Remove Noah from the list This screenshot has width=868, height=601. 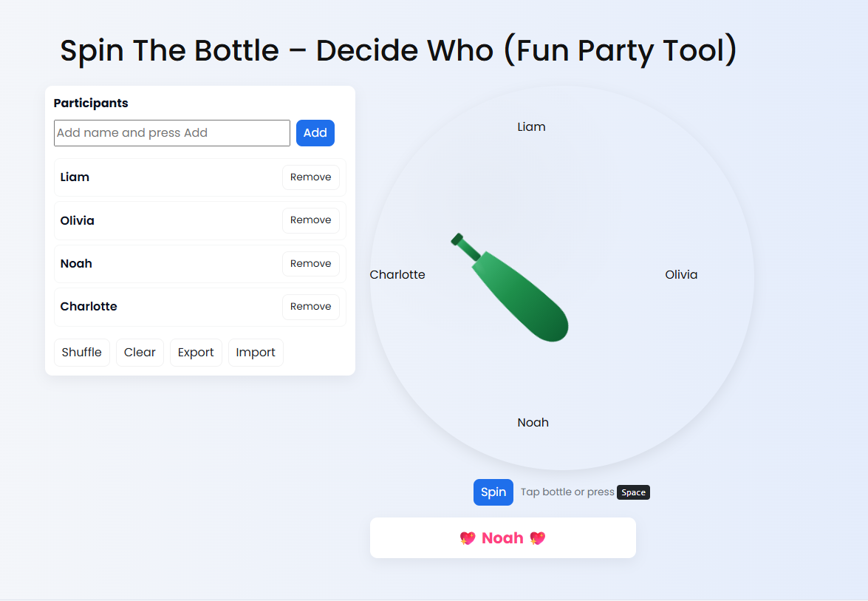click(x=310, y=264)
